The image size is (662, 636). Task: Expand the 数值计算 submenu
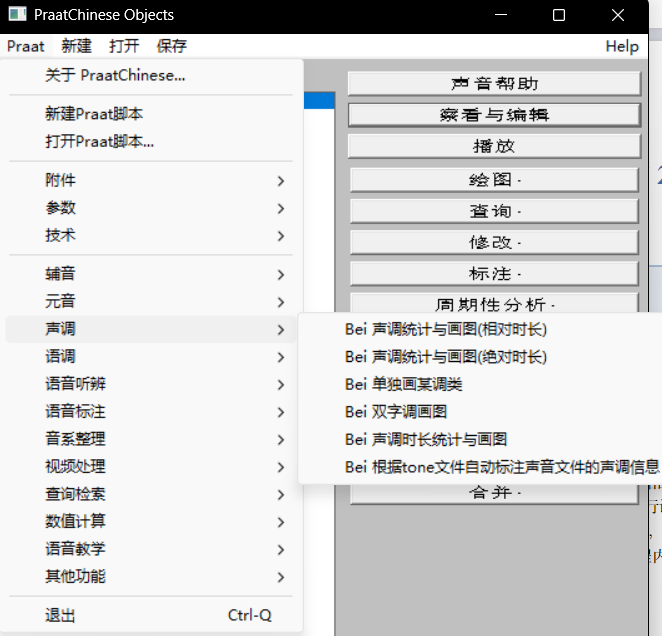click(x=151, y=521)
